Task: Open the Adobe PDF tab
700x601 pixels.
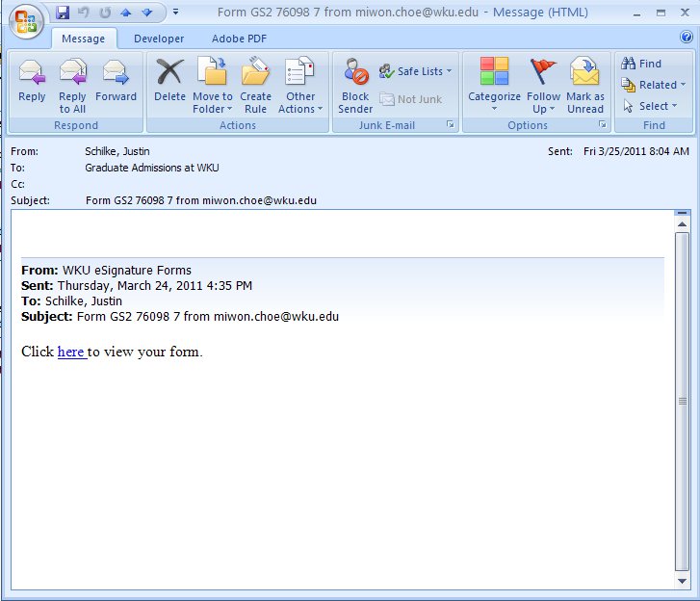Action: point(241,39)
